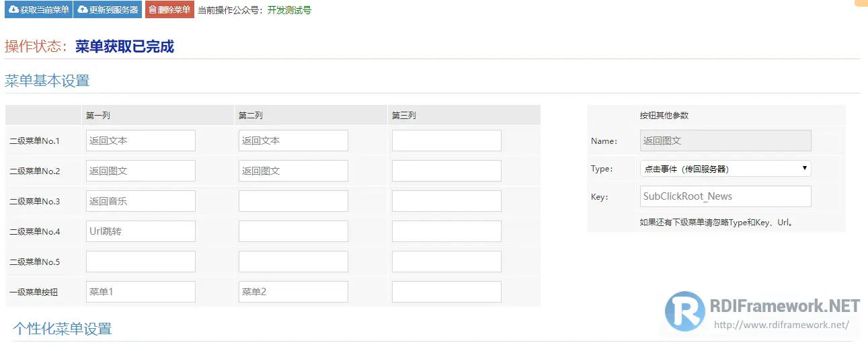Click the 更新到服务器 button
The width and height of the screenshot is (868, 351).
pos(108,10)
